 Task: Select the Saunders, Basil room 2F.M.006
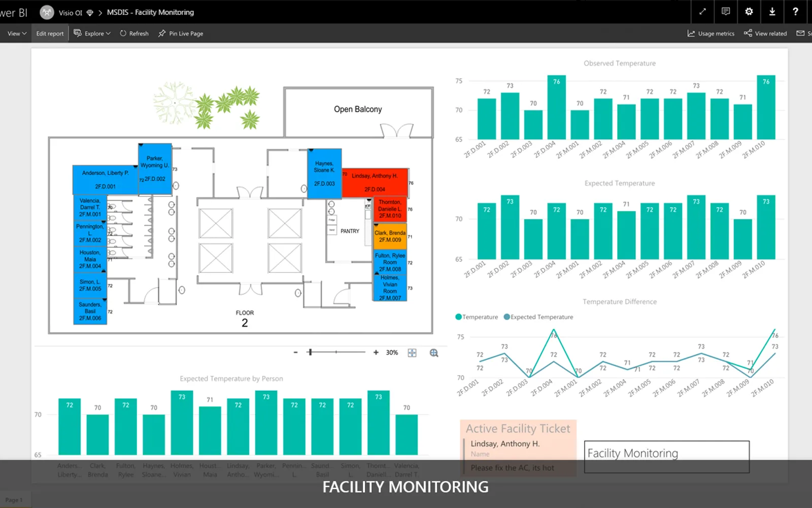point(90,311)
